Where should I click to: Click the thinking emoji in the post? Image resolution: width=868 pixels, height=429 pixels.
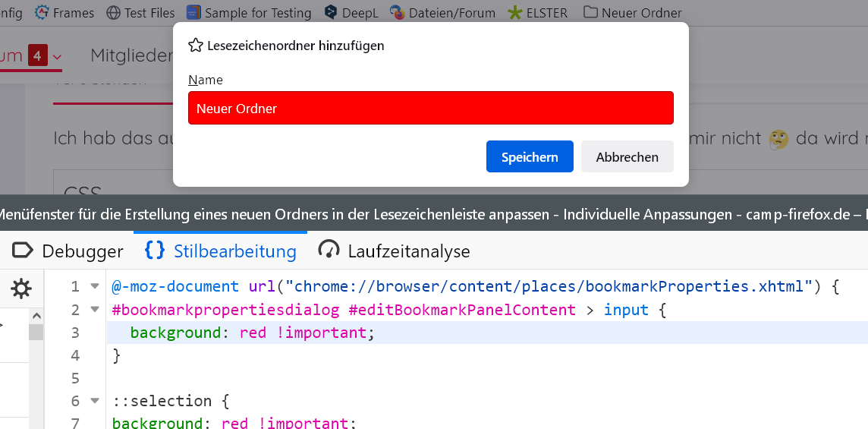point(778,138)
